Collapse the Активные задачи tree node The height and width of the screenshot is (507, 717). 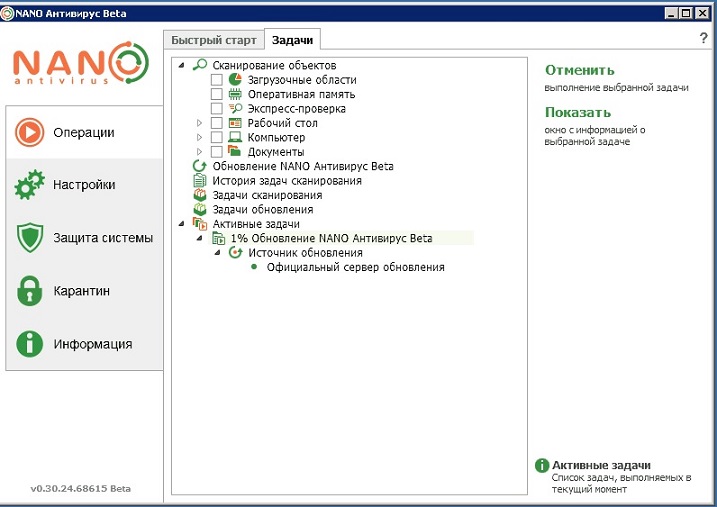click(181, 224)
